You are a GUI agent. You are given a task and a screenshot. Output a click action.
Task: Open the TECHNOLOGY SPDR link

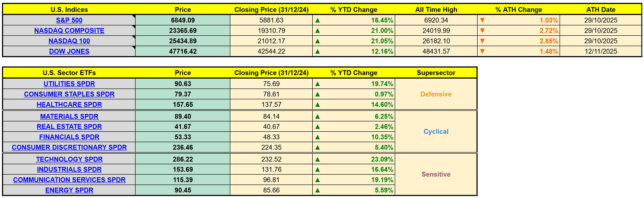coord(69,159)
